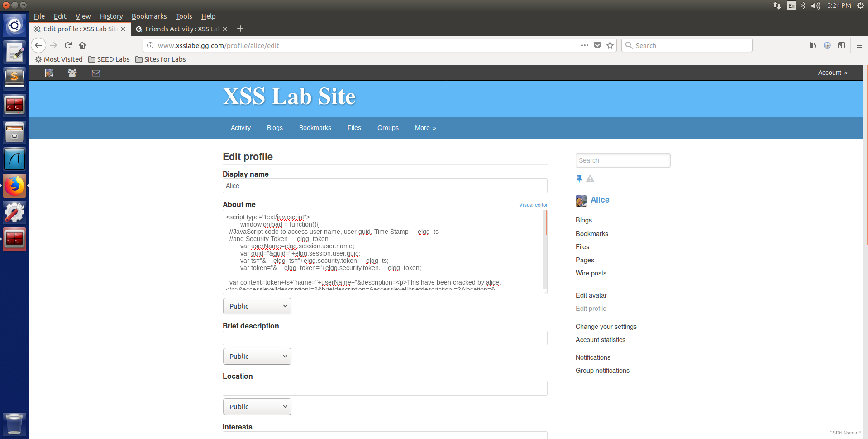Click the browser address bar URL
This screenshot has height=439, width=868.
(218, 45)
